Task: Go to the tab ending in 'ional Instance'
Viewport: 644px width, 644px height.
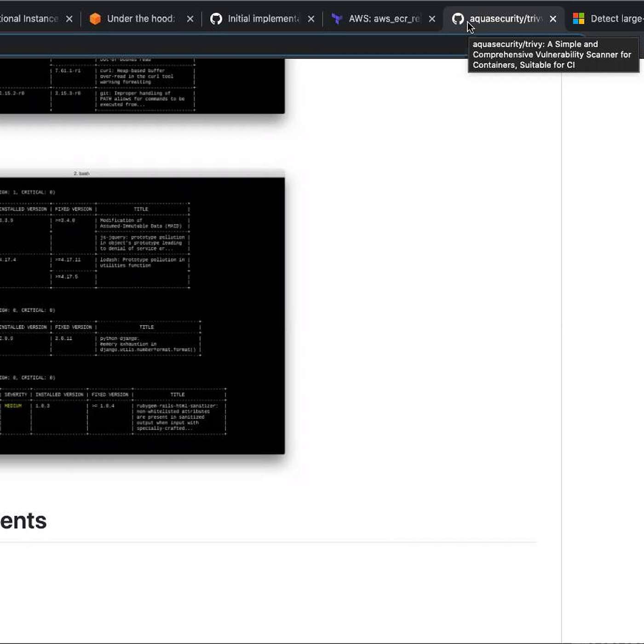Action: pyautogui.click(x=29, y=19)
